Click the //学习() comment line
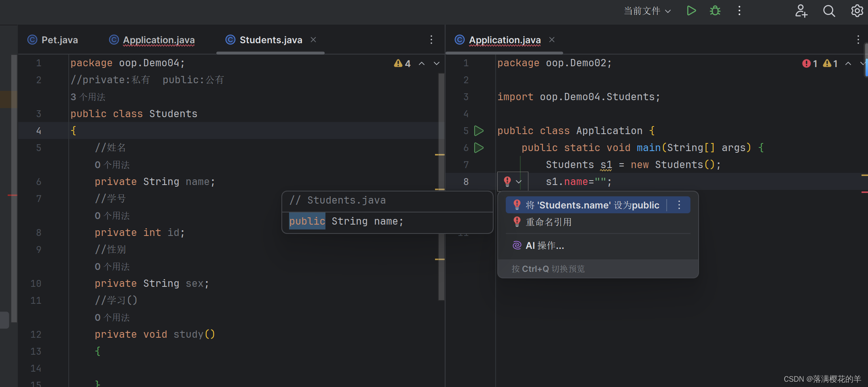The image size is (868, 387). (116, 301)
